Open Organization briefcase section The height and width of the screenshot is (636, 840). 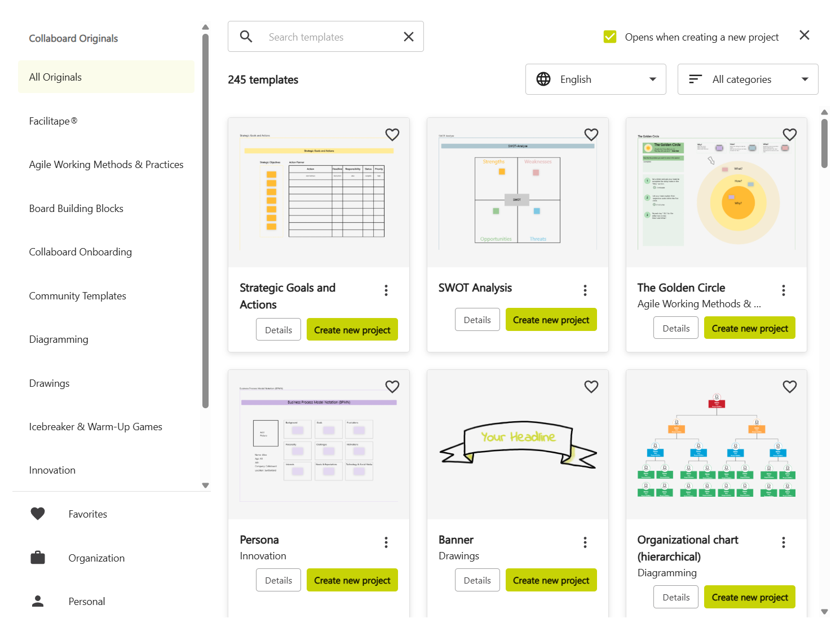pos(38,558)
